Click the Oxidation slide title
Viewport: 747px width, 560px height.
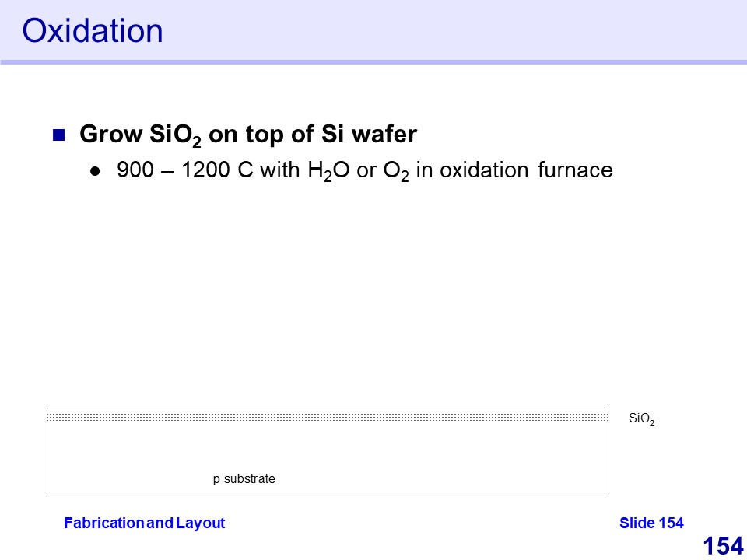point(93,31)
